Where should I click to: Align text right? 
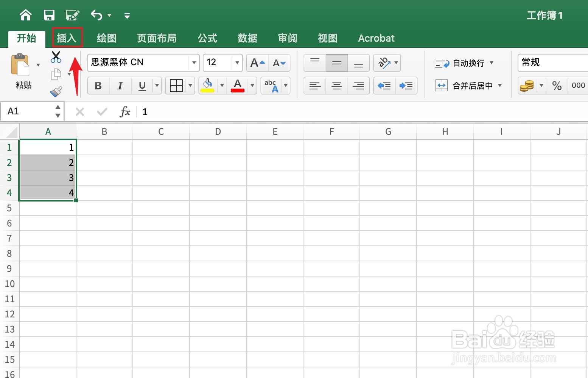(359, 86)
